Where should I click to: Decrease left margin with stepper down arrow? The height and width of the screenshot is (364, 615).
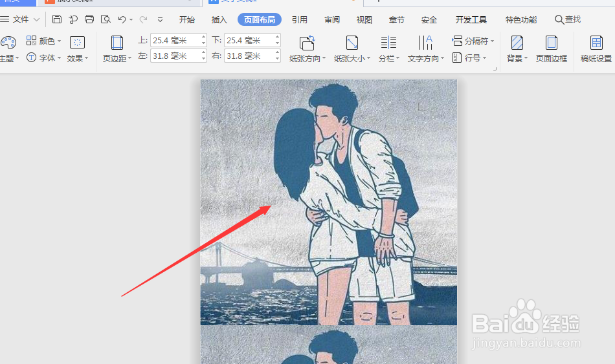pyautogui.click(x=203, y=59)
